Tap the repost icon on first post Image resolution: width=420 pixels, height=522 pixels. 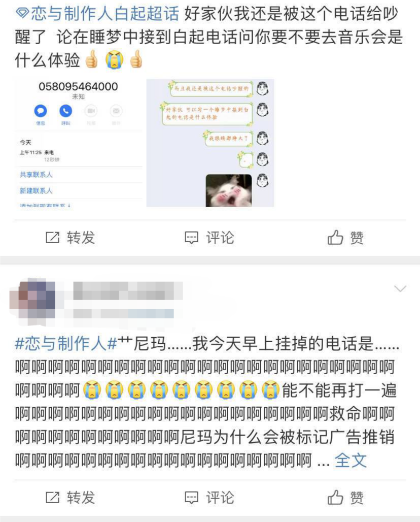coord(53,238)
